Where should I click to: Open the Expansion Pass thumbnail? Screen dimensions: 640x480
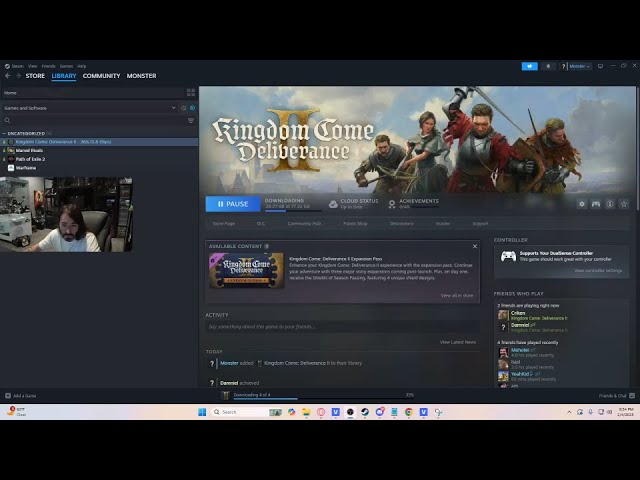[x=246, y=270]
